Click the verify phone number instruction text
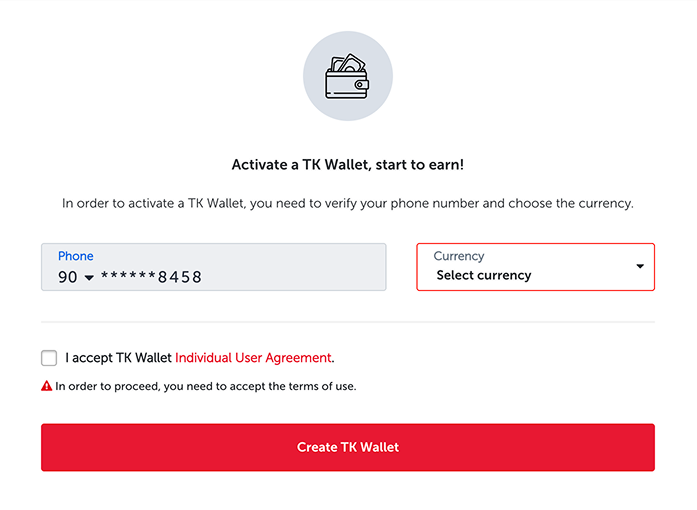697x510 pixels. click(347, 203)
